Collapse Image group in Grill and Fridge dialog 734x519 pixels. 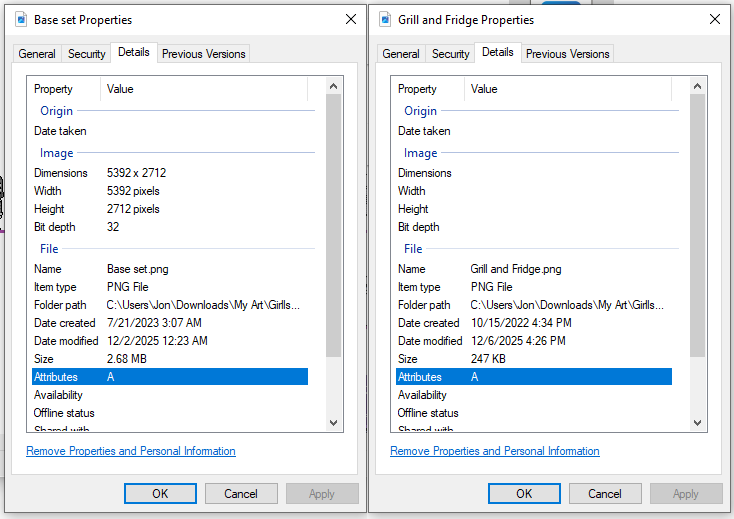420,153
